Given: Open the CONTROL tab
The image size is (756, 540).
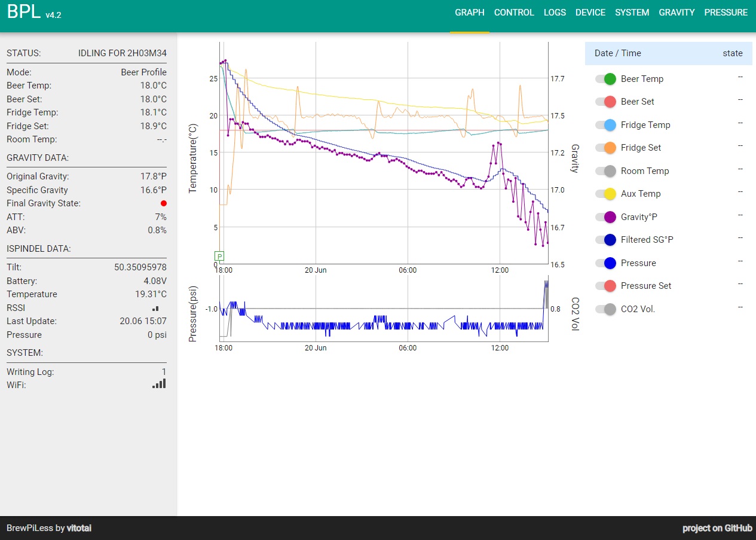Looking at the screenshot, I should pyautogui.click(x=514, y=13).
